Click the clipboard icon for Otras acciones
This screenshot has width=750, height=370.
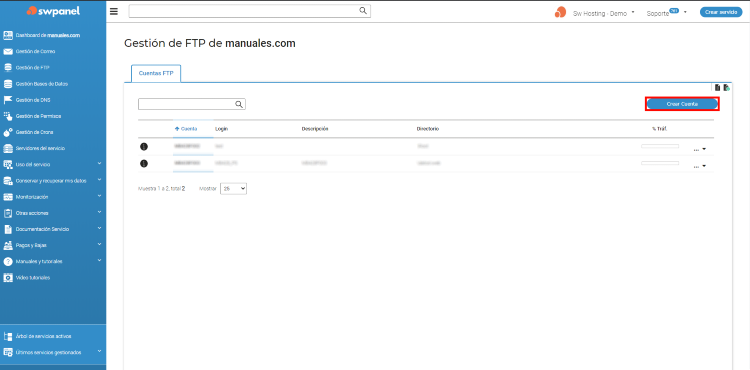click(x=8, y=213)
